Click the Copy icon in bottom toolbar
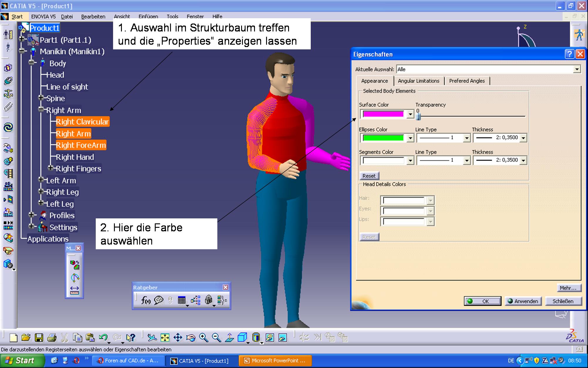588x368 pixels. [78, 338]
